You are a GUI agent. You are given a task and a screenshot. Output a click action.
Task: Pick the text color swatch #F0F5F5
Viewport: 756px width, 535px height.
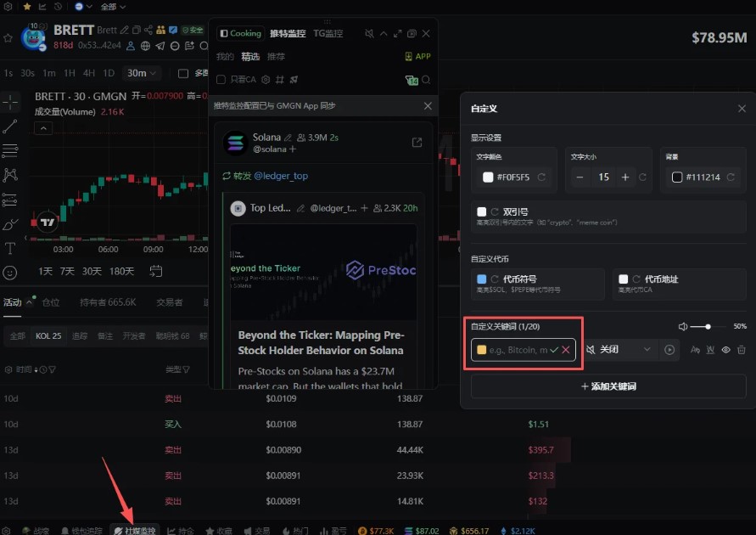click(x=488, y=177)
